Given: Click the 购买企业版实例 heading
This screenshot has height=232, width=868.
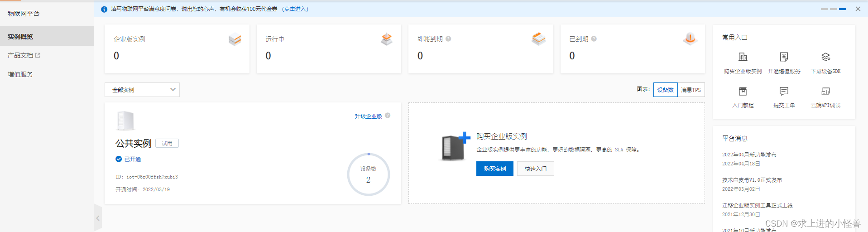Looking at the screenshot, I should pos(502,136).
